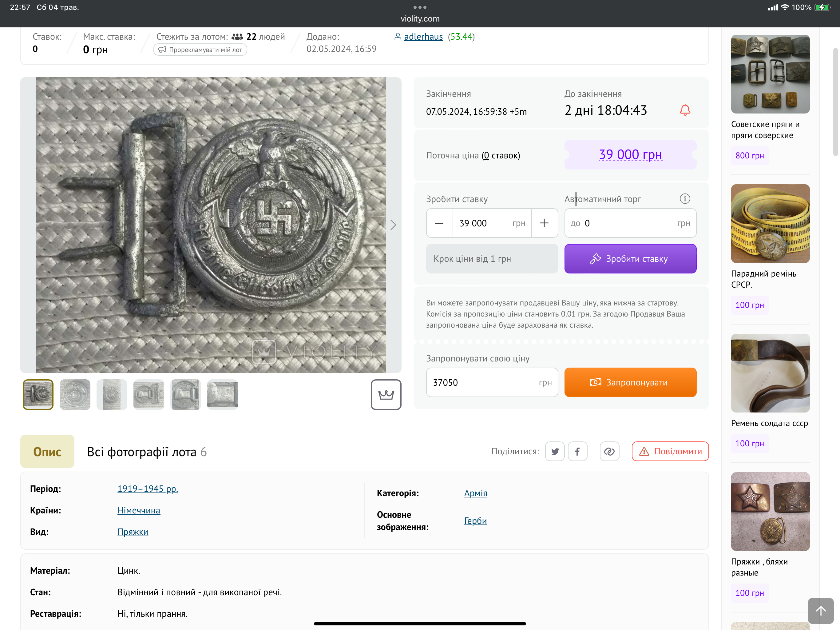This screenshot has width=840, height=630.
Task: Click the crown icon below the photo
Action: [x=386, y=394]
